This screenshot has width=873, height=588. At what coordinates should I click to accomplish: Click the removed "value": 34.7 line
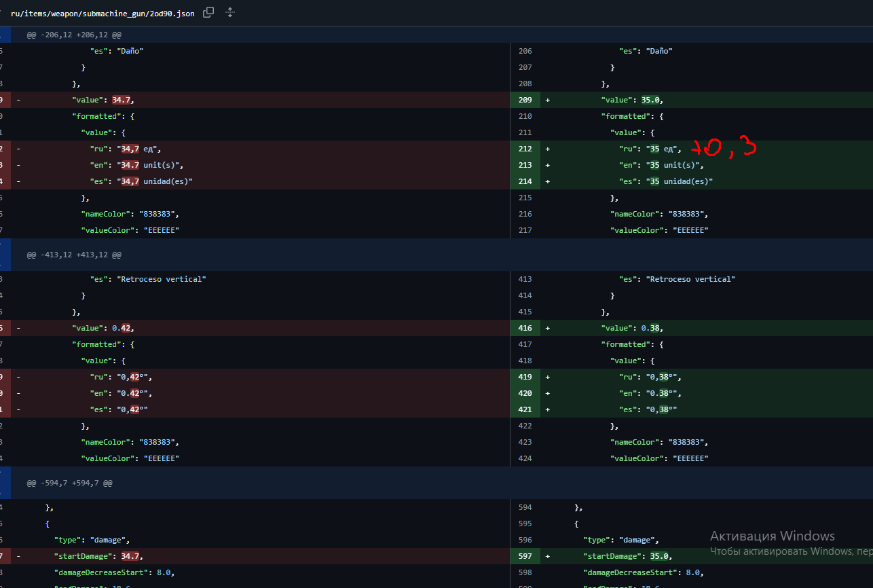point(107,100)
